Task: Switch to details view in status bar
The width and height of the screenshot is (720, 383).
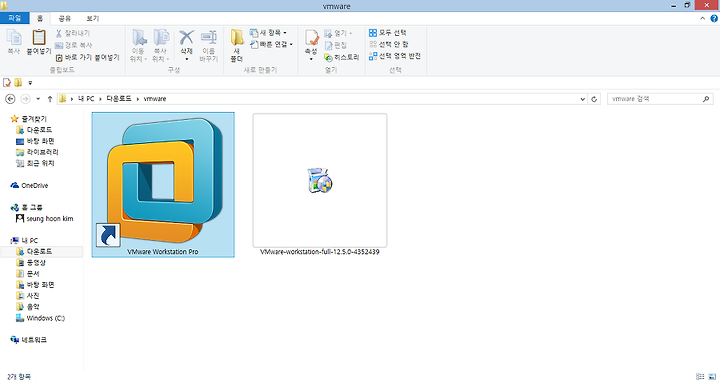Action: click(x=700, y=377)
